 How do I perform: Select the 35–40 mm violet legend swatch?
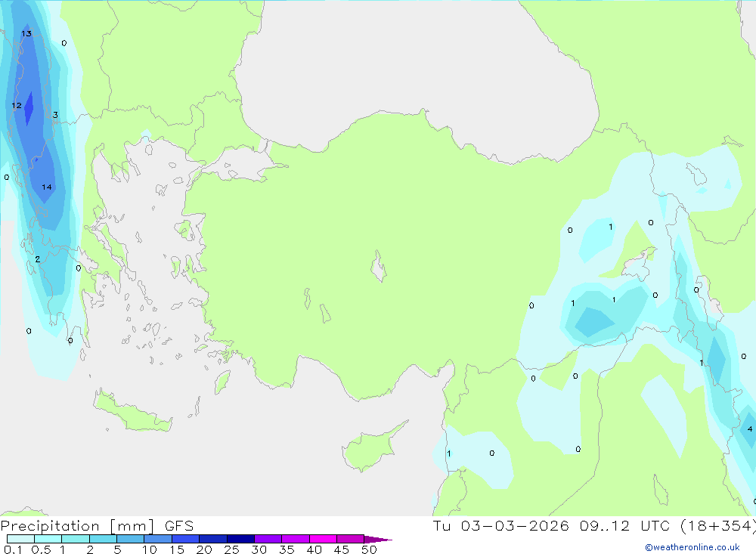tap(295, 539)
